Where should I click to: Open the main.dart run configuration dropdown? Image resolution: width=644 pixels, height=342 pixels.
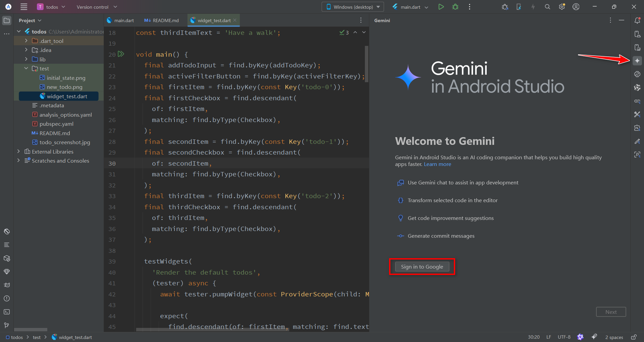click(x=410, y=7)
